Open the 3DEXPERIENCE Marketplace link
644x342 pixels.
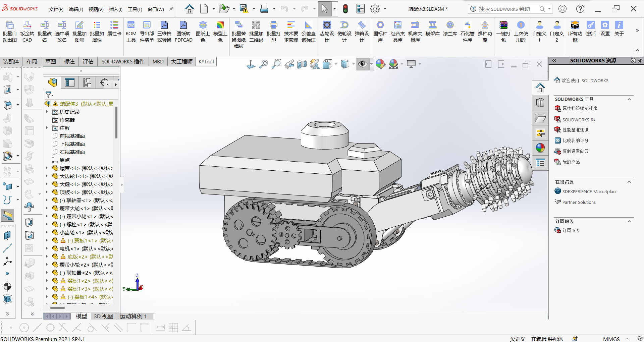(590, 191)
